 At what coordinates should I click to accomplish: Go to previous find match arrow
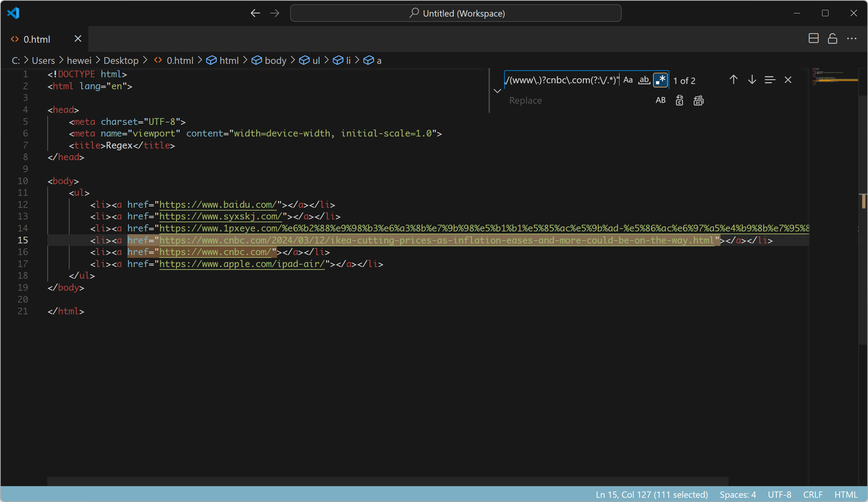click(733, 80)
